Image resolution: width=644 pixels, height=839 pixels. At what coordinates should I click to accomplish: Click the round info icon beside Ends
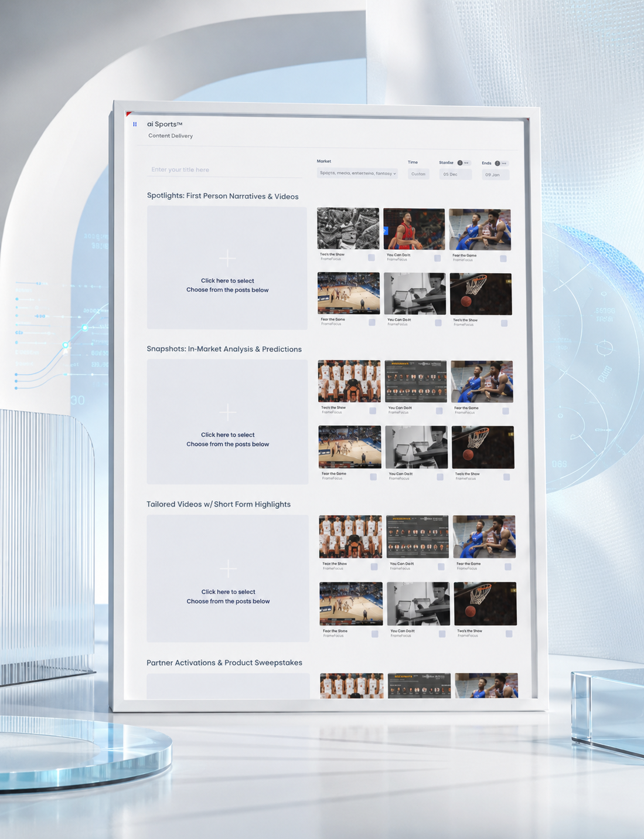click(498, 164)
